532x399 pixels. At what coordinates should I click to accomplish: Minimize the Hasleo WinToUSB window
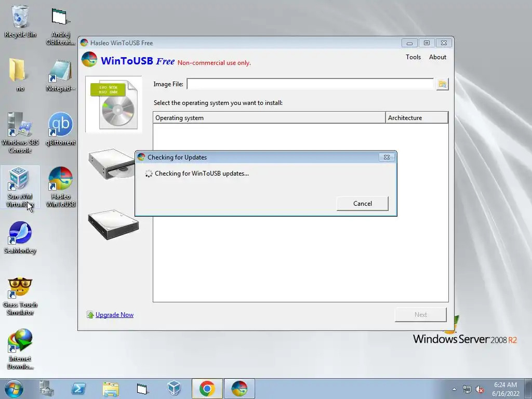tap(409, 43)
